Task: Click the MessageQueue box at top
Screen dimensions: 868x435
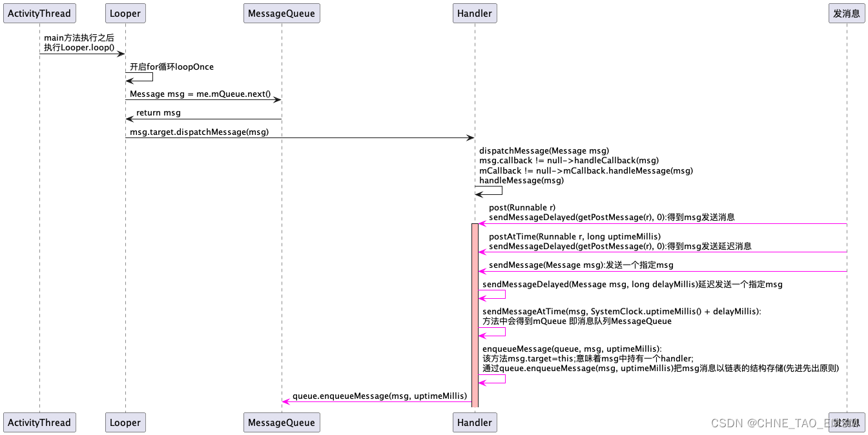Action: [x=282, y=13]
